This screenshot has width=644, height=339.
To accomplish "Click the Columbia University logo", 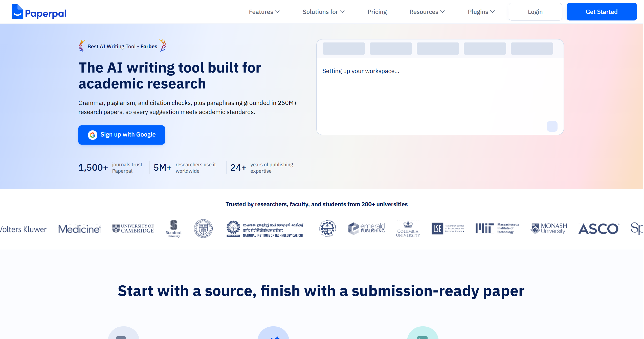I will (x=408, y=229).
